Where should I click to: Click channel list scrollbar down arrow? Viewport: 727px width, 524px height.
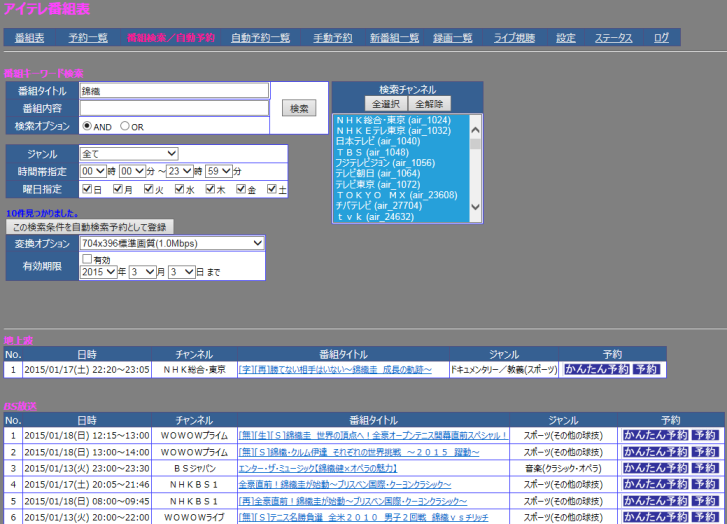pyautogui.click(x=475, y=207)
